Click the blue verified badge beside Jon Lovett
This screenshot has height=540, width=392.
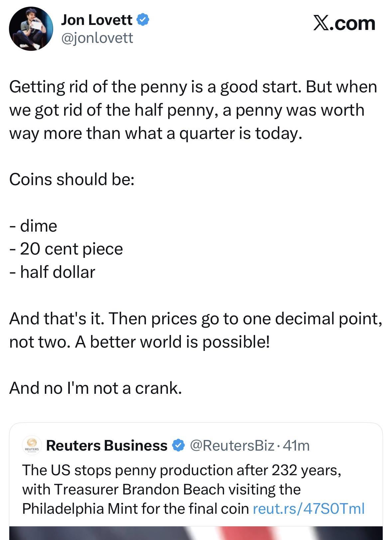[143, 20]
